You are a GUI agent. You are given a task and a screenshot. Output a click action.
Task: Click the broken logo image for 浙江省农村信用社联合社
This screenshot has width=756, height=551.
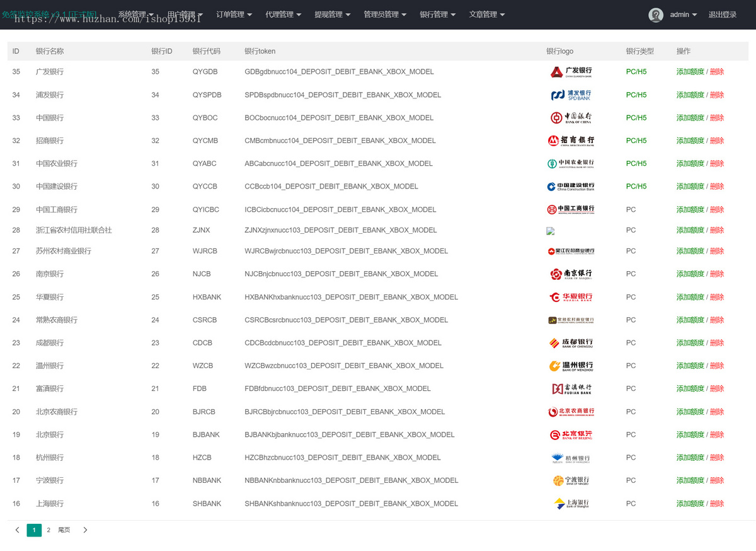click(x=550, y=231)
